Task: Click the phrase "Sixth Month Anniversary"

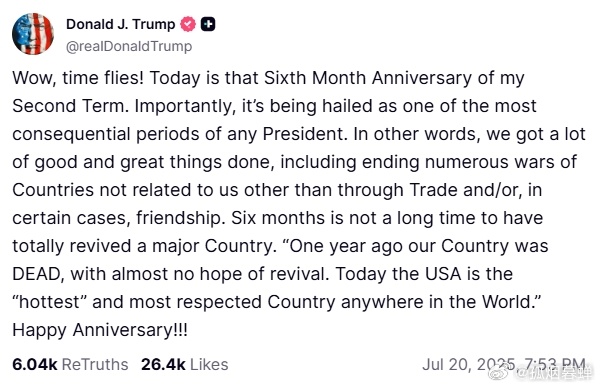Action: pyautogui.click(x=368, y=78)
